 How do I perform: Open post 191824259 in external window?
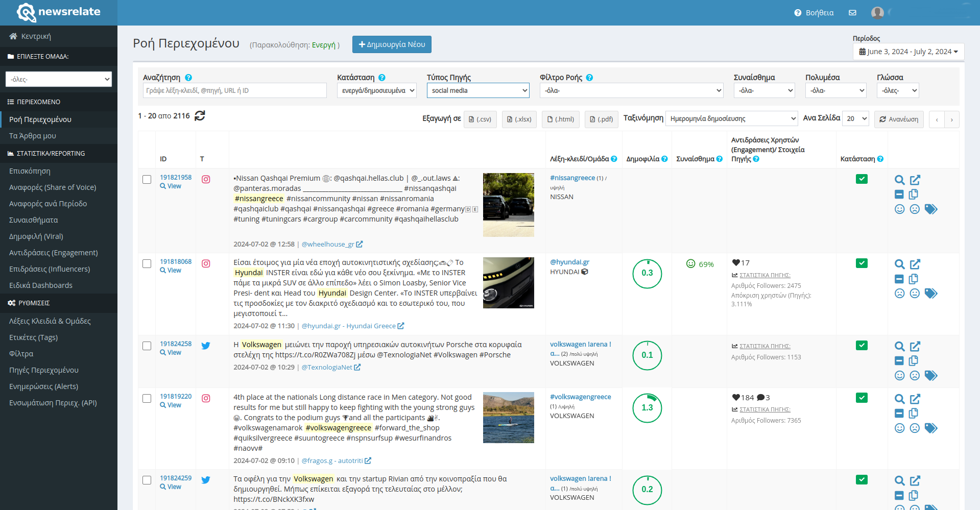pos(915,480)
